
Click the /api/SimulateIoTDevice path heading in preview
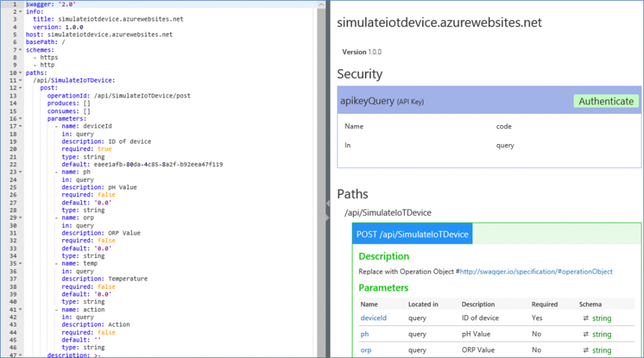(x=387, y=213)
